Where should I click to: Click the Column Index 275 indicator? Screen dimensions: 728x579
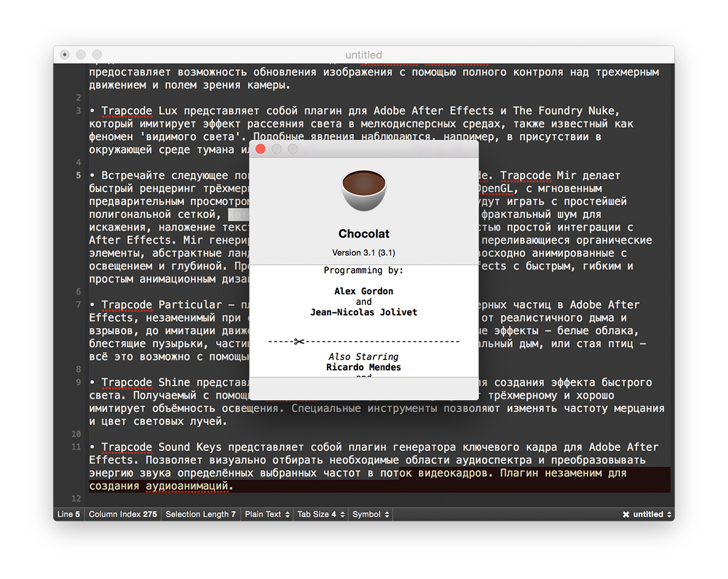pyautogui.click(x=123, y=514)
